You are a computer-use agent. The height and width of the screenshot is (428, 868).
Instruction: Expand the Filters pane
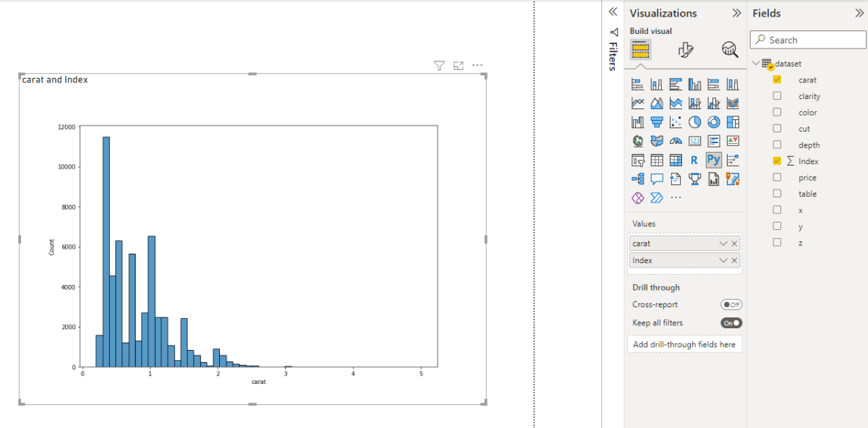coord(613,12)
